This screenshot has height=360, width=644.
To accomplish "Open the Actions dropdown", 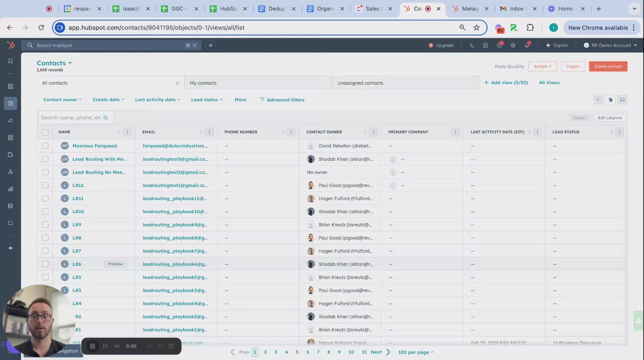I will [x=542, y=66].
